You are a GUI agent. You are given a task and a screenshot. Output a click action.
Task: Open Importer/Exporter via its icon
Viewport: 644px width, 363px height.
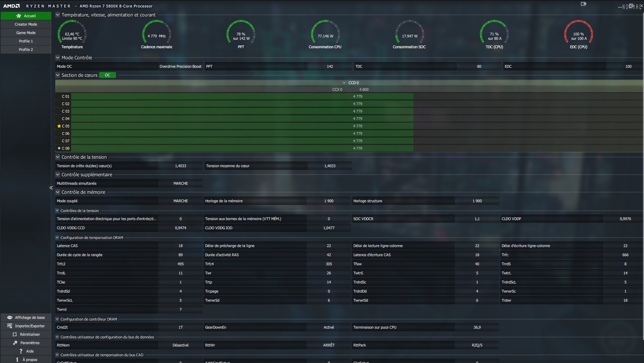[x=10, y=326]
